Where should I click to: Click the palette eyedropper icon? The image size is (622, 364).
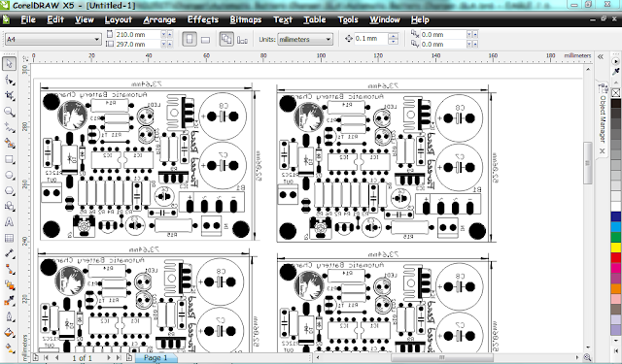pos(615,72)
